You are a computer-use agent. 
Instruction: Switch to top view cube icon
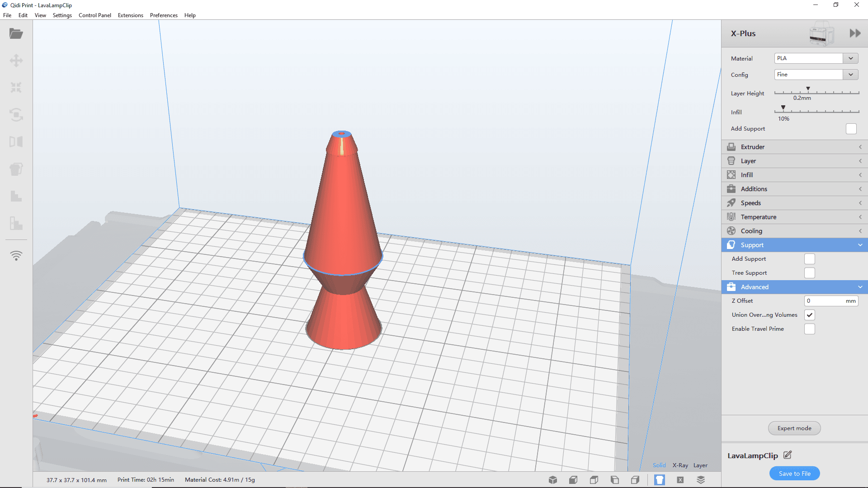click(594, 480)
